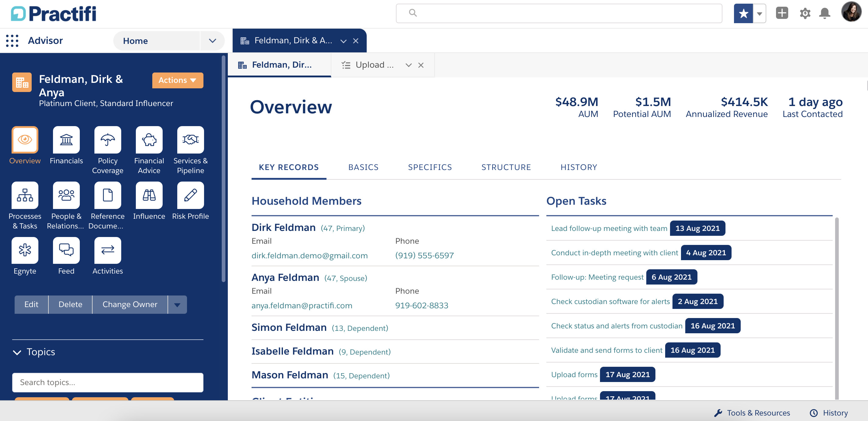
Task: View the client Feed via speech bubble icon
Action: pos(66,250)
